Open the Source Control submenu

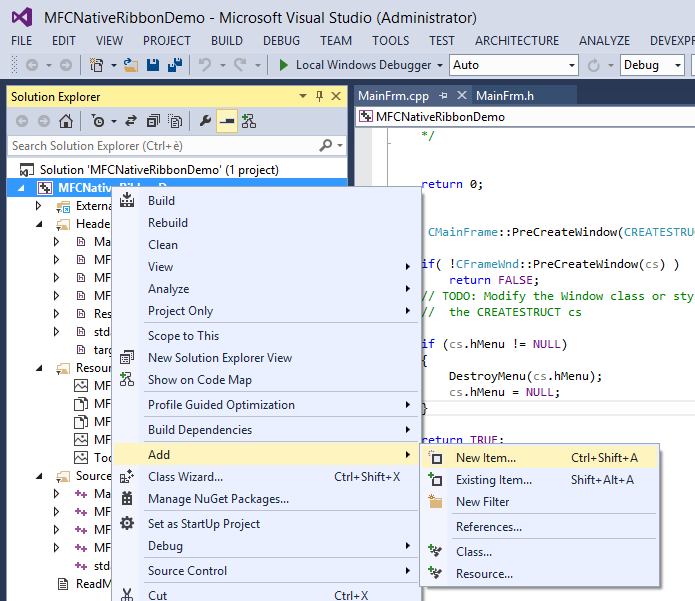tap(266, 571)
